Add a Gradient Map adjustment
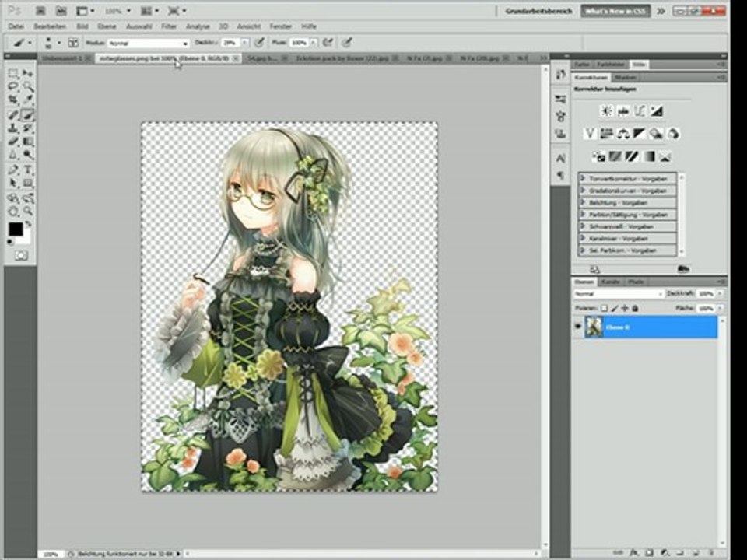This screenshot has width=747, height=560. point(648,156)
